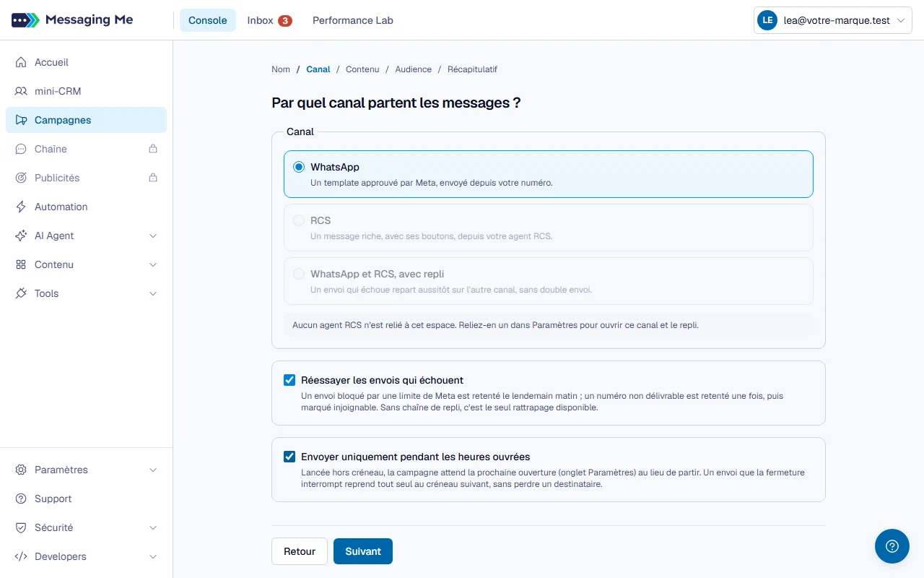Click the Suivant button
The width and height of the screenshot is (924, 578).
(x=363, y=551)
